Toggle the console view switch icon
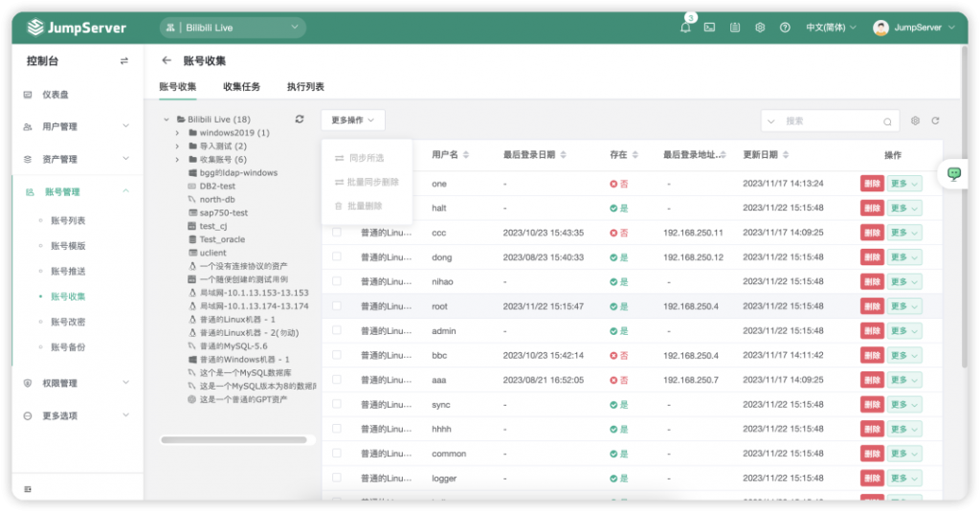Screen dimensions: 980x512 [x=123, y=60]
